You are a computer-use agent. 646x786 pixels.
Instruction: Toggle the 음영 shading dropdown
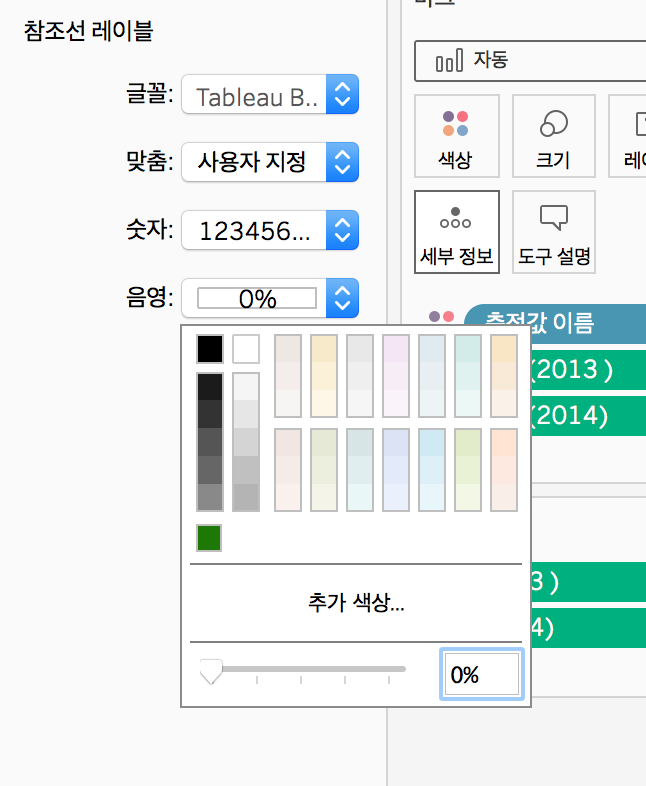click(270, 298)
